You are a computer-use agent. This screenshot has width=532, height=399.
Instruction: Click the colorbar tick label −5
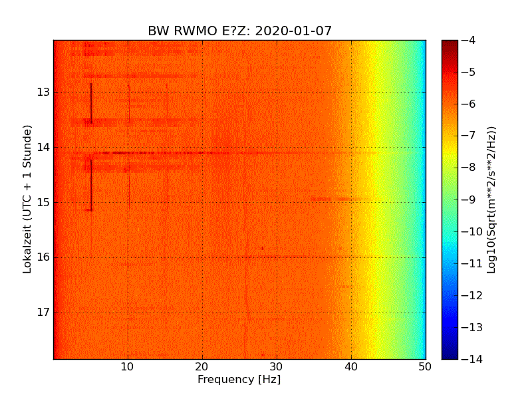pos(469,72)
